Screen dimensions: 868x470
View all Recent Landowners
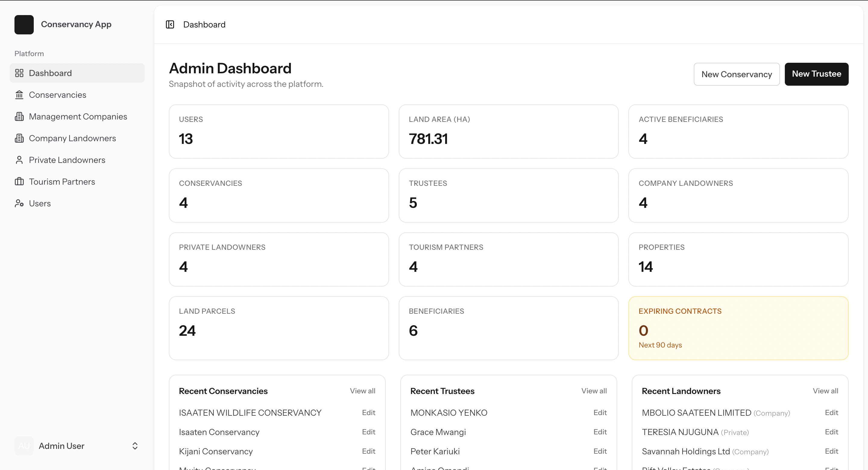[x=826, y=391]
